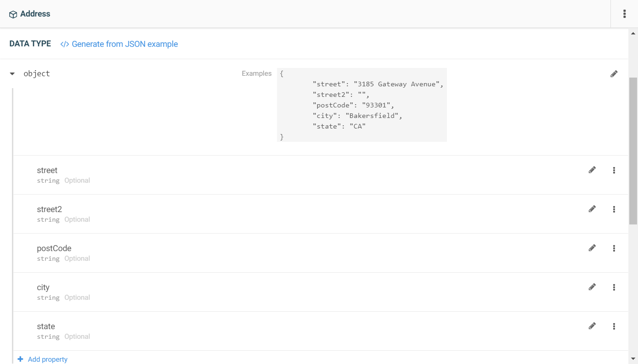Viewport: 638px width, 364px height.
Task: Edit the city property via pencil icon
Action: 592,287
